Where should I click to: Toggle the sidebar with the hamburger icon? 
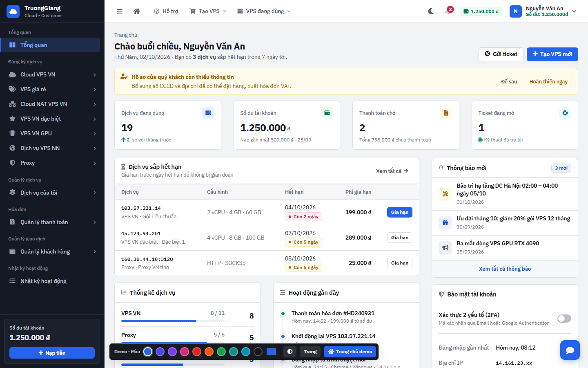(x=120, y=11)
